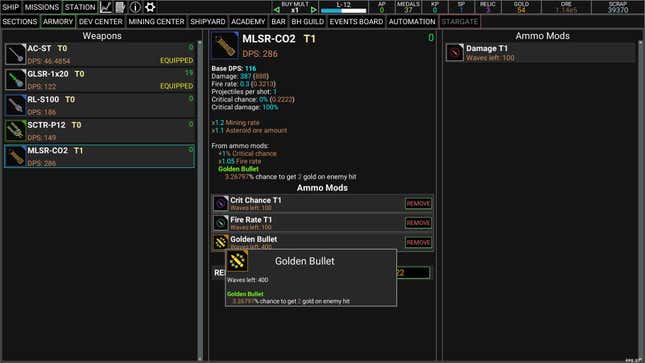Image resolution: width=645 pixels, height=363 pixels.
Task: Decrease buy multiplier with left arrow
Action: [x=276, y=10]
